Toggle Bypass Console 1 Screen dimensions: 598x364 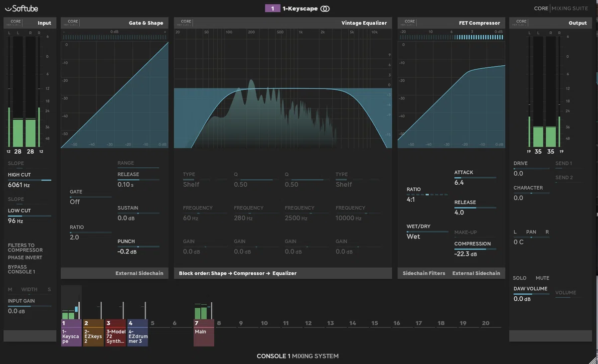21,269
